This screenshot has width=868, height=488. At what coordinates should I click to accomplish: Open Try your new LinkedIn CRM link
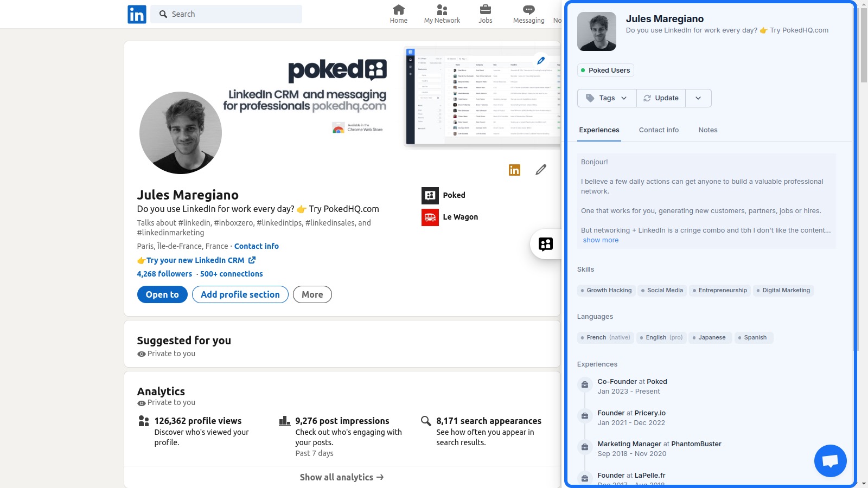pos(195,260)
